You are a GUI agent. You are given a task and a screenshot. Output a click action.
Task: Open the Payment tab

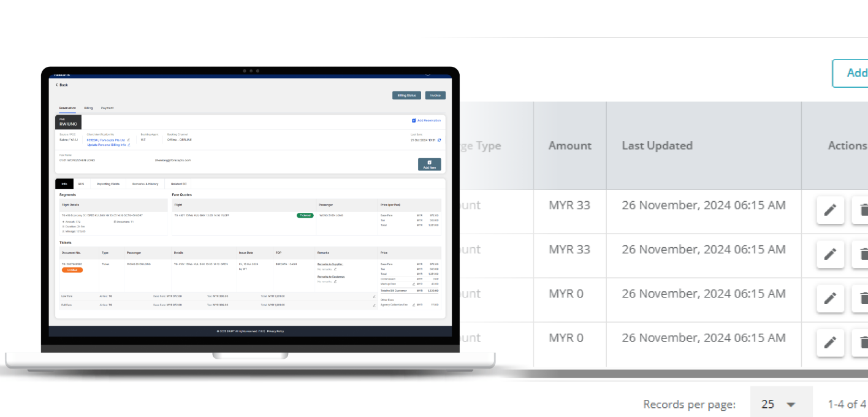tap(107, 108)
